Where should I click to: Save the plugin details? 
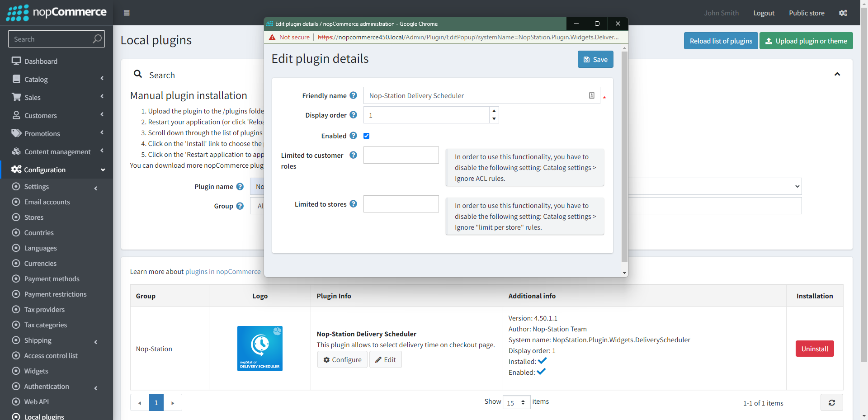point(595,59)
